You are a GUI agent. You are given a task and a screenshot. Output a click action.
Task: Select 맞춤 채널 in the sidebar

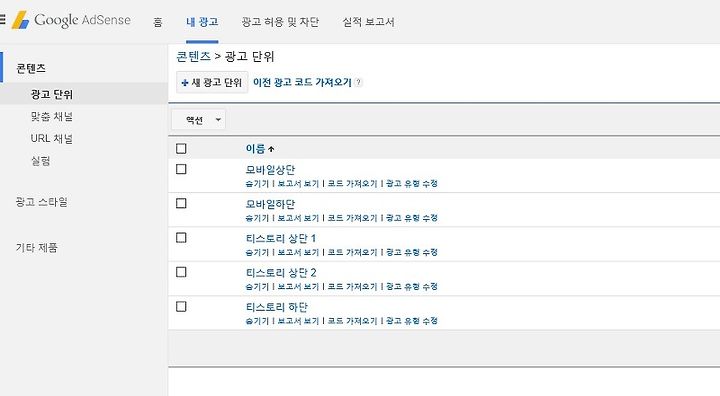pyautogui.click(x=52, y=117)
